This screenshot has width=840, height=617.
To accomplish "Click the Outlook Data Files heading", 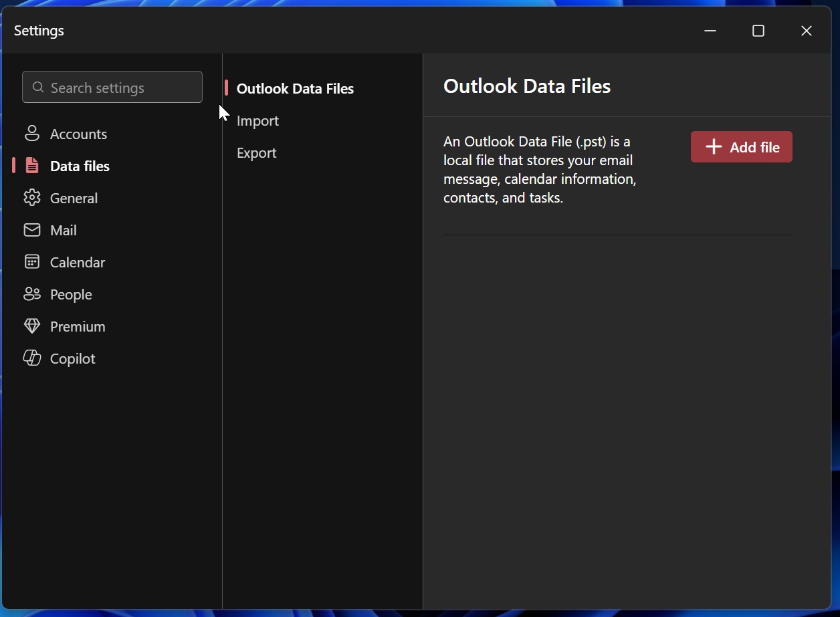I will click(527, 86).
